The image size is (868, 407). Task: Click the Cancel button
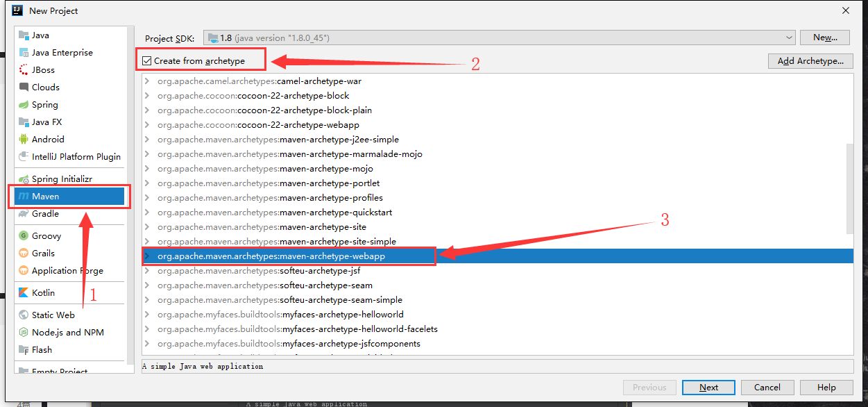(x=767, y=388)
